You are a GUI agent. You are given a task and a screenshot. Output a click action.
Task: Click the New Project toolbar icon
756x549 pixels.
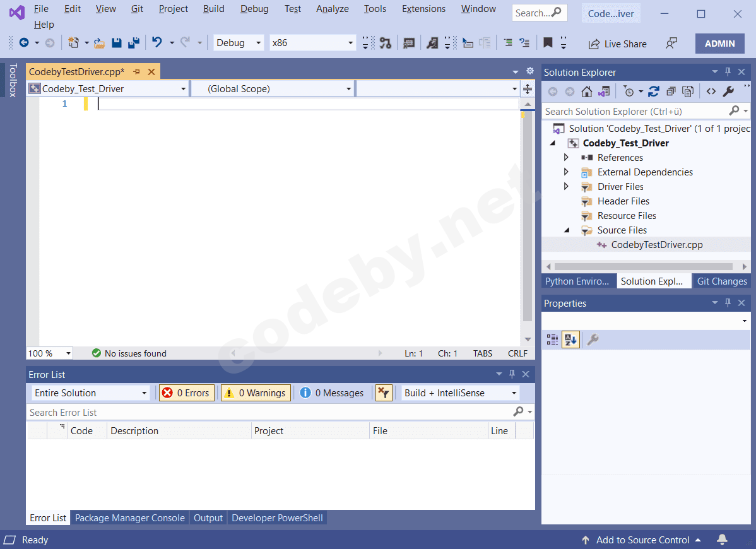pyautogui.click(x=73, y=43)
